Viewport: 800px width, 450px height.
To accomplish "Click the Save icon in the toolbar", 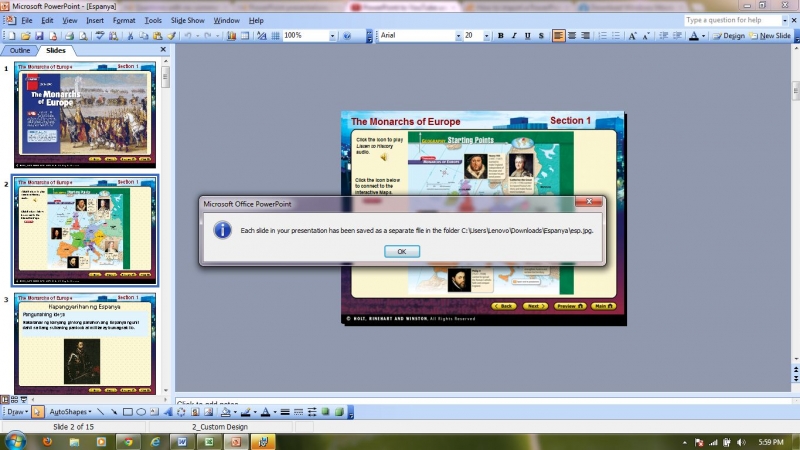I will (x=38, y=35).
